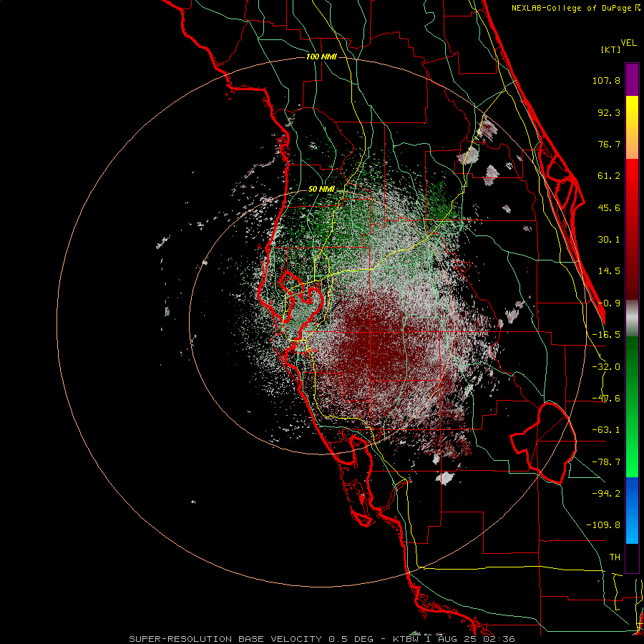Screen dimensions: 644x644
Task: Click the -0.9 velocity value
Action: (x=609, y=303)
